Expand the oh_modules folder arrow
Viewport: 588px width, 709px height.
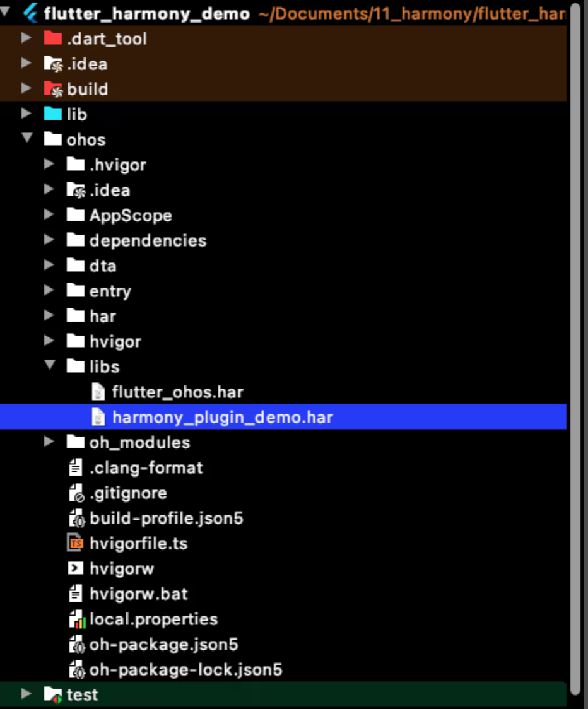click(x=49, y=442)
